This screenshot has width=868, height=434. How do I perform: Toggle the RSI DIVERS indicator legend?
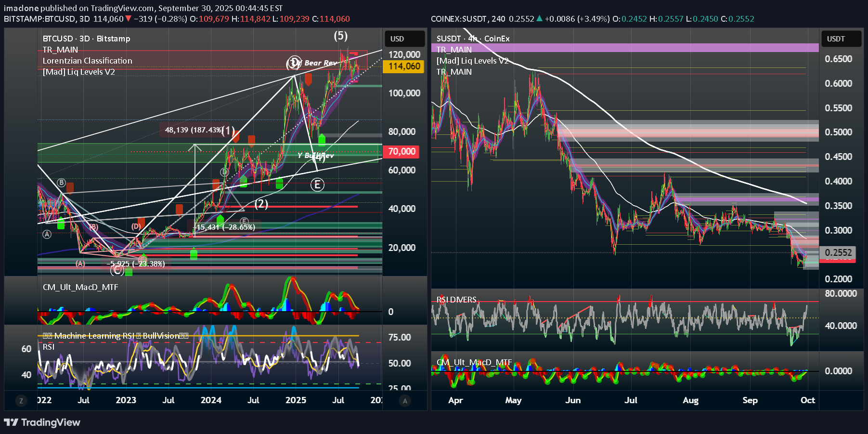click(456, 300)
